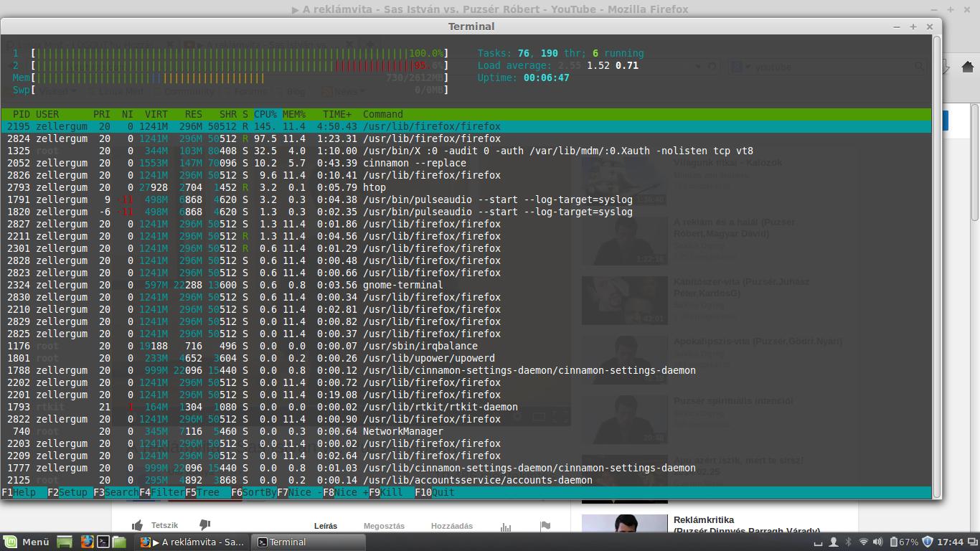Select the irqbalance process row

pos(466,346)
